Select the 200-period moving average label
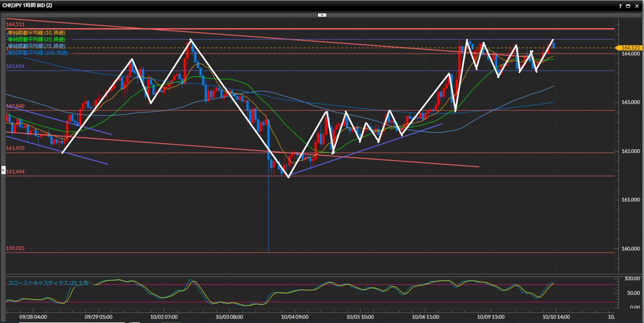 (x=38, y=53)
